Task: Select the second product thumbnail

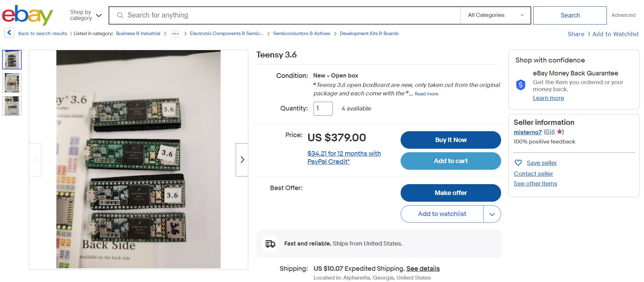Action: [12, 83]
